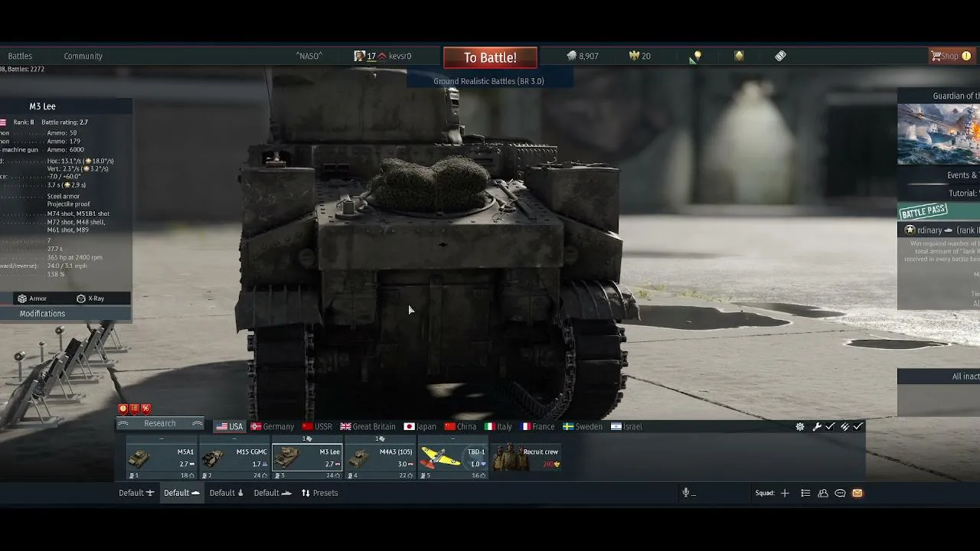
Task: Select the ground Default preset
Action: click(181, 493)
